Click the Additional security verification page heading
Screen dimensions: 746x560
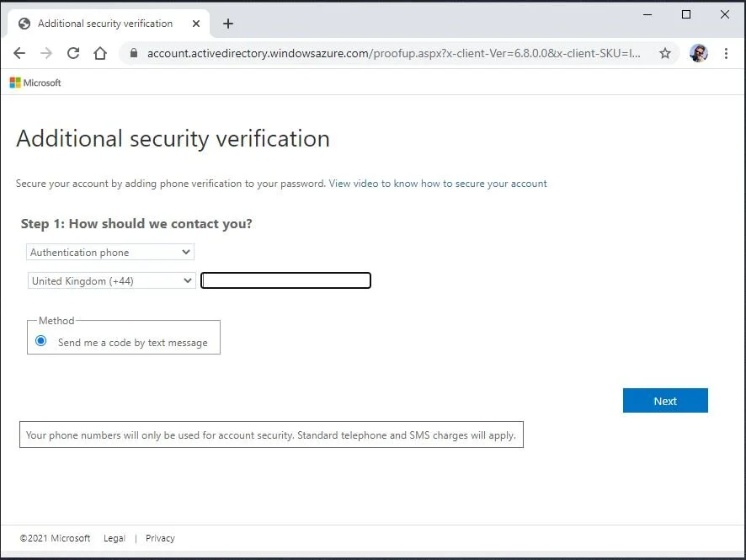click(x=173, y=139)
